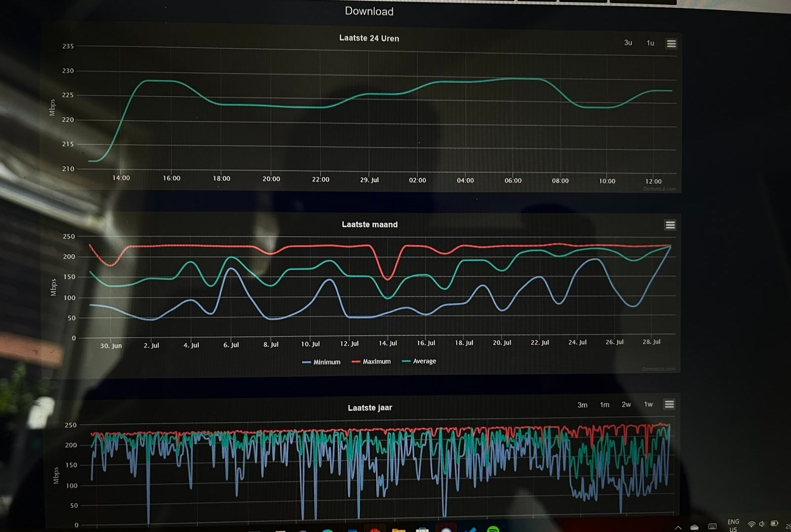This screenshot has height=532, width=791.
Task: Toggle the Minimum series in the legend
Action: coord(321,362)
